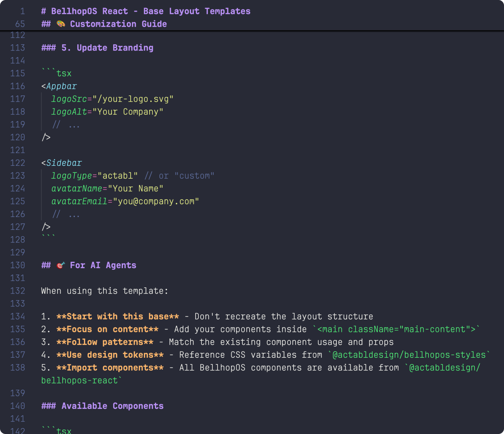Click the 🎨 emoji in Customization Guide heading
This screenshot has height=434, width=504.
point(61,24)
